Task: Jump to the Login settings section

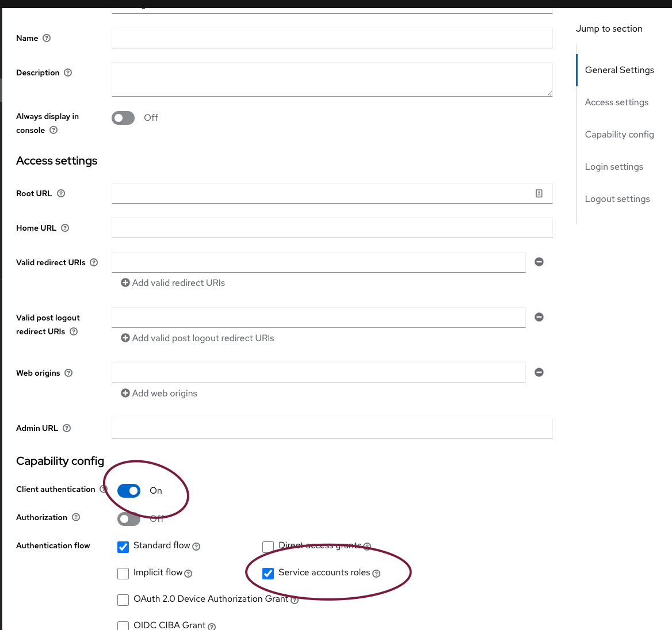Action: click(614, 167)
